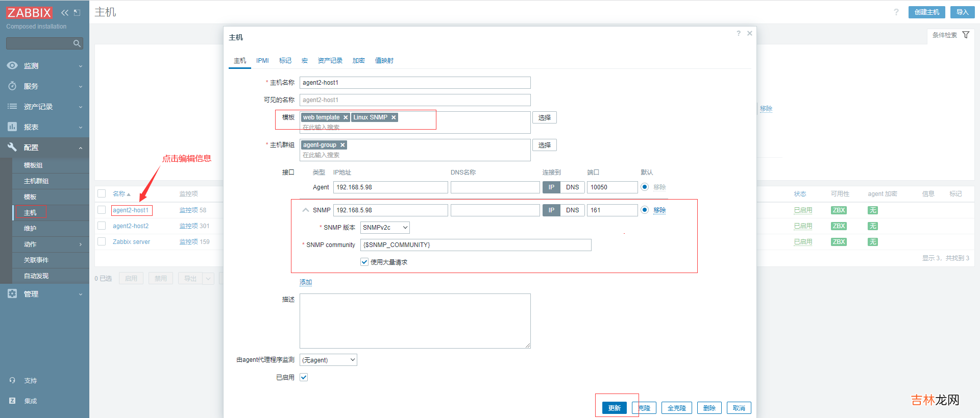Screen dimensions: 980x418
Task: Click the sidebar kiosk mode icon
Action: pyautogui.click(x=77, y=13)
